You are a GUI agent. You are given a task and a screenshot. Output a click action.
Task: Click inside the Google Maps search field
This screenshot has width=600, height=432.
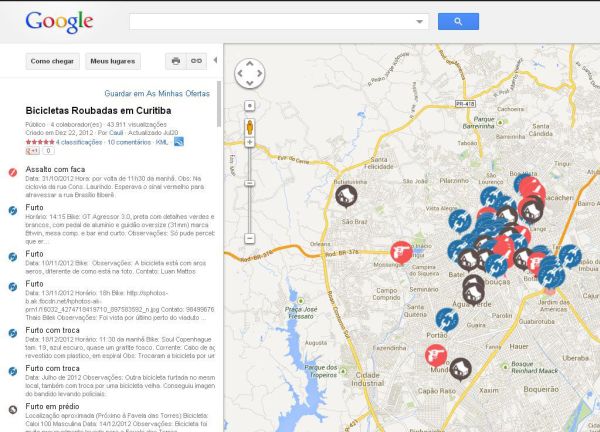coord(272,22)
